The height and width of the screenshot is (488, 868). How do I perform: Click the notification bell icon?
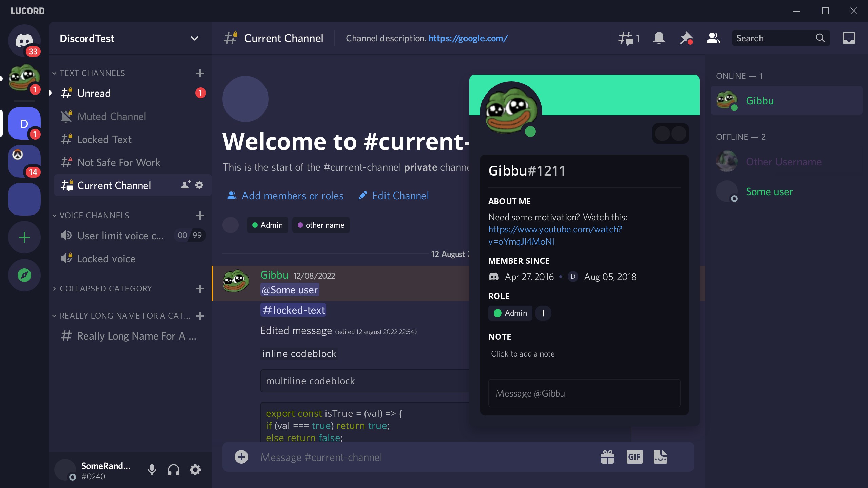coord(659,38)
